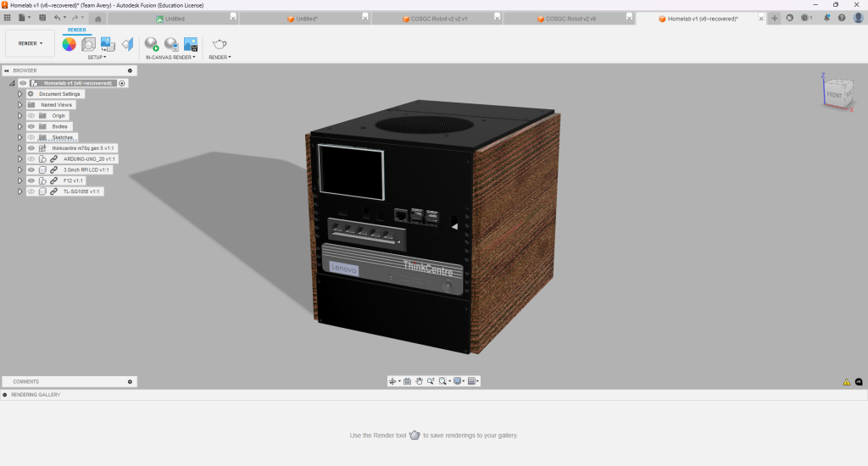Hide the Bodies folder via eye icon
This screenshot has width=868, height=466.
click(31, 127)
